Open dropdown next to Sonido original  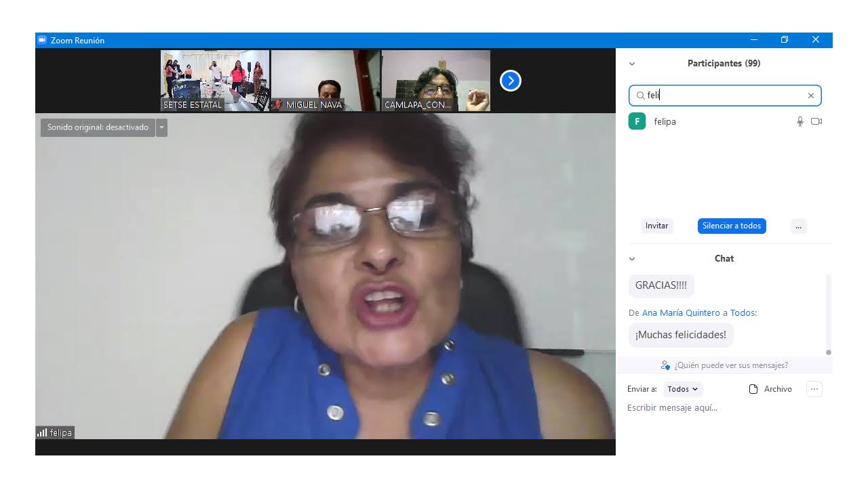(161, 127)
